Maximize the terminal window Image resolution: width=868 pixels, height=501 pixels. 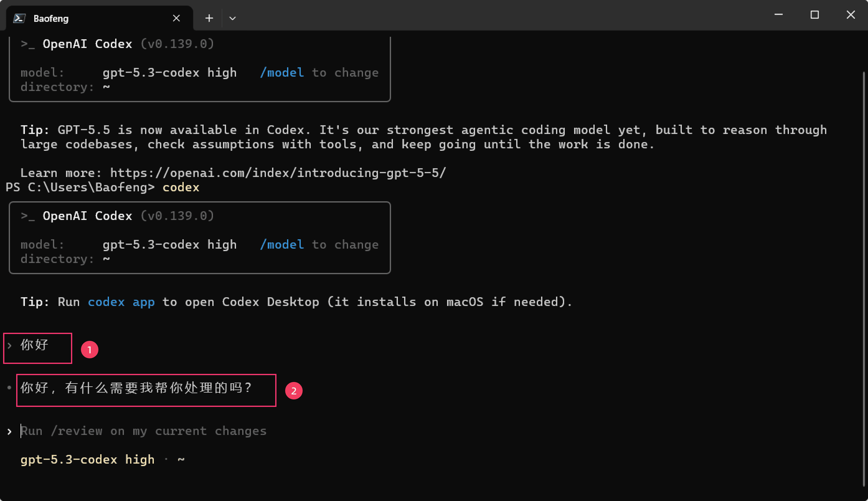(x=814, y=15)
